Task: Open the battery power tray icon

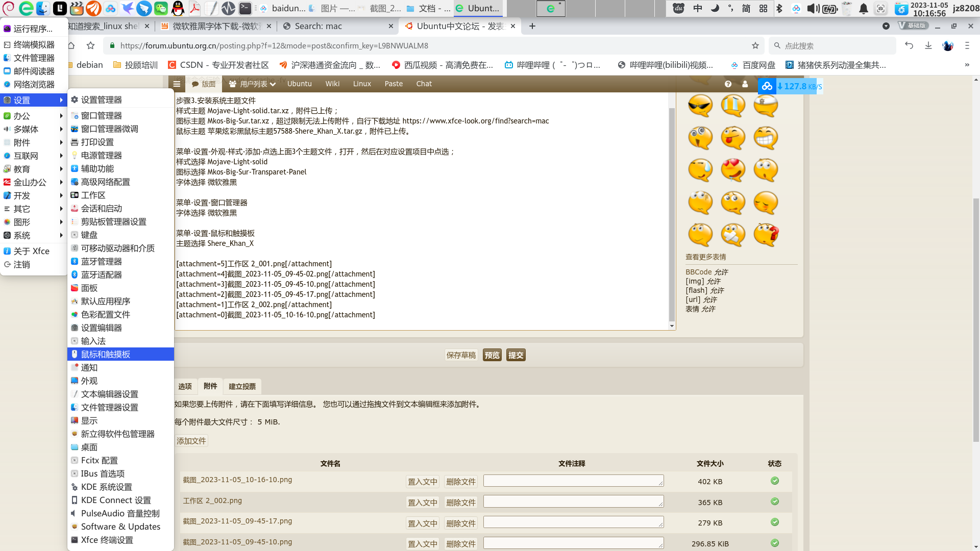Action: point(830,8)
